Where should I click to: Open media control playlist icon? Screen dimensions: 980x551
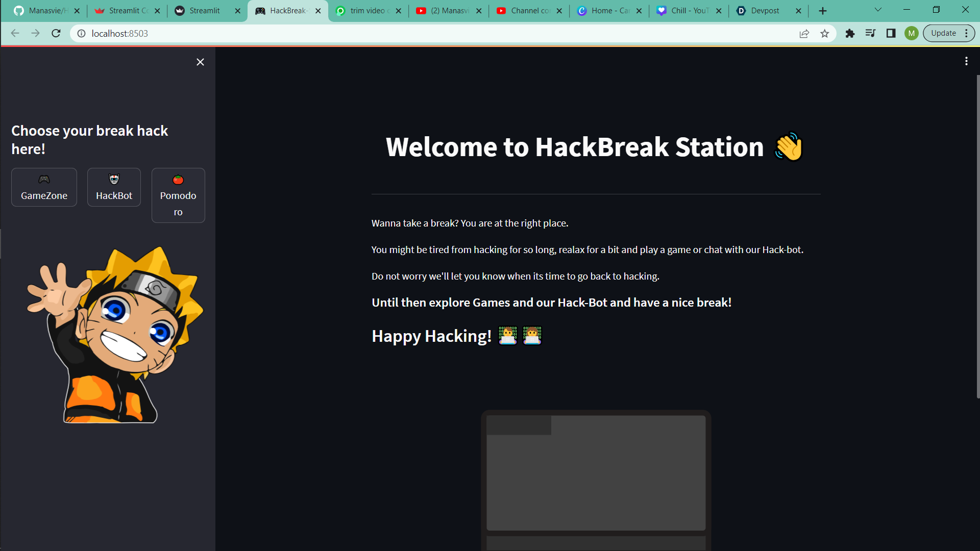click(870, 33)
